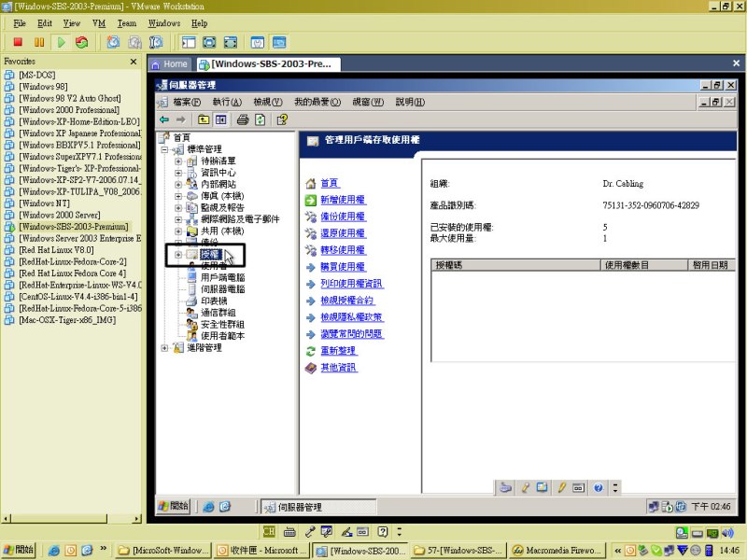The height and width of the screenshot is (560, 747).
Task: Expand the 待辦清單 tree node
Action: [177, 161]
